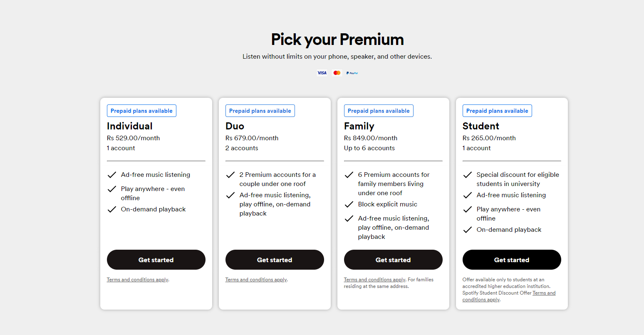644x335 pixels.
Task: Click Prepaid plans available badge on Family
Action: [379, 111]
